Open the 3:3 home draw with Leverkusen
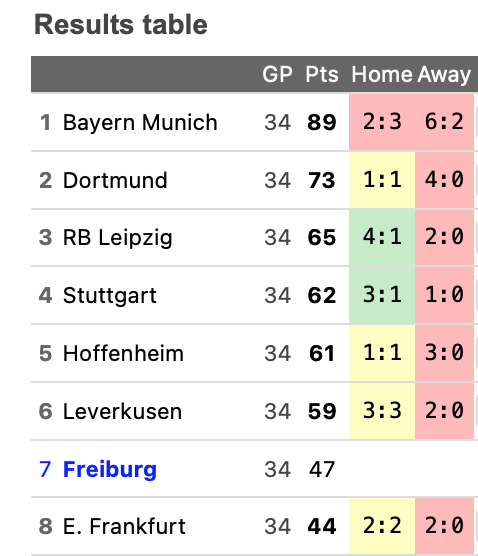The image size is (478, 556). tap(382, 411)
